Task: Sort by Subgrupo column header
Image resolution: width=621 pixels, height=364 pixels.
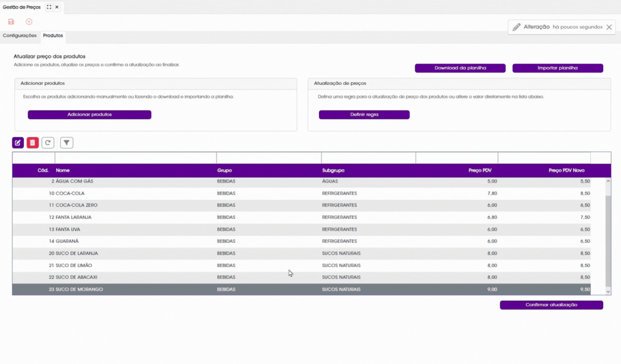Action: point(333,171)
